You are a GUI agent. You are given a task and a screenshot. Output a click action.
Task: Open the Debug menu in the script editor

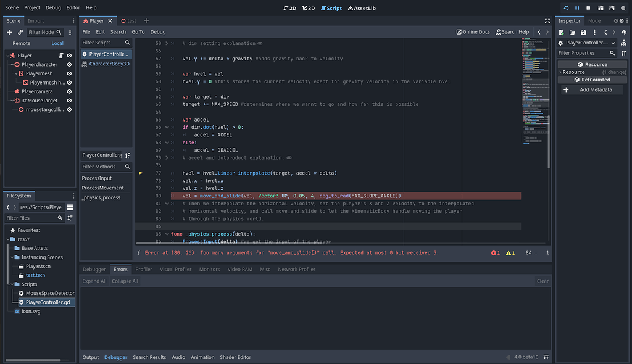click(158, 31)
